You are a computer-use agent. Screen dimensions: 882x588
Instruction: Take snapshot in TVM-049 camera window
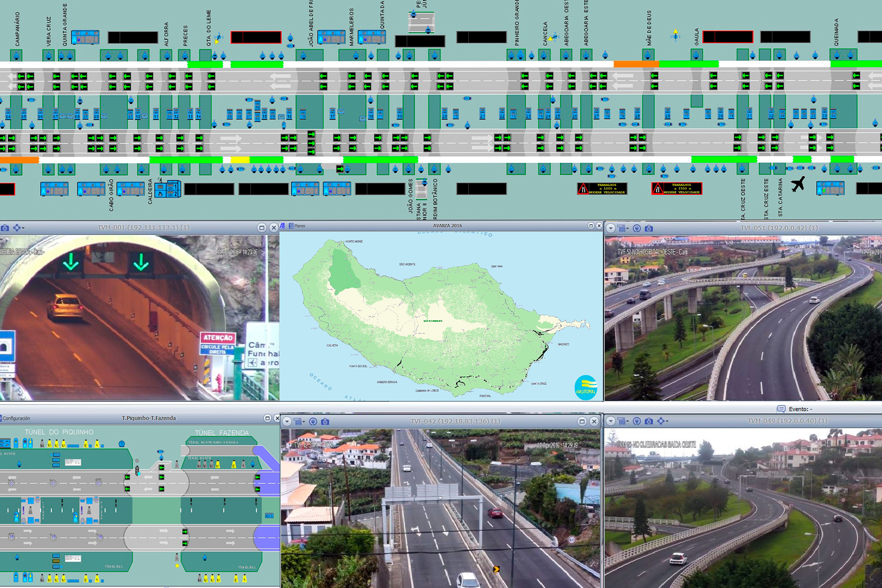pos(649,421)
